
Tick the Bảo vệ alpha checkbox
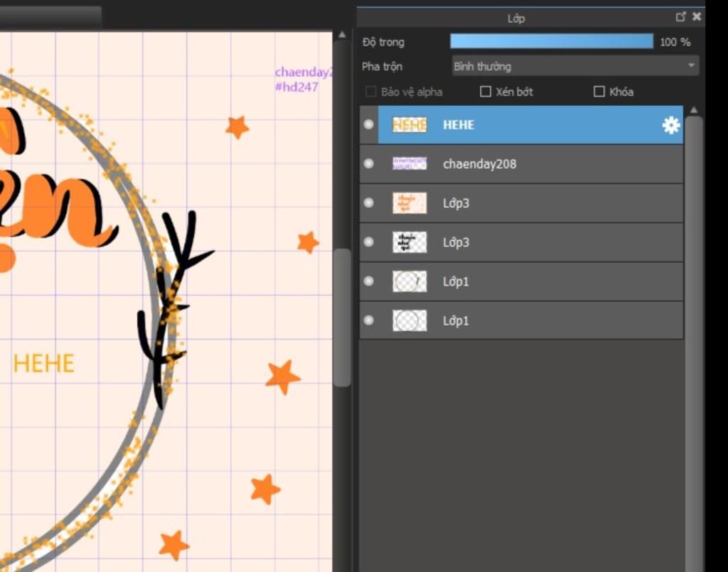[370, 92]
